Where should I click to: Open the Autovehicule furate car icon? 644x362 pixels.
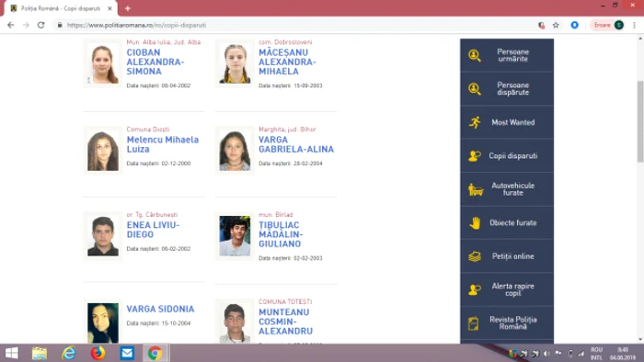[x=476, y=189]
